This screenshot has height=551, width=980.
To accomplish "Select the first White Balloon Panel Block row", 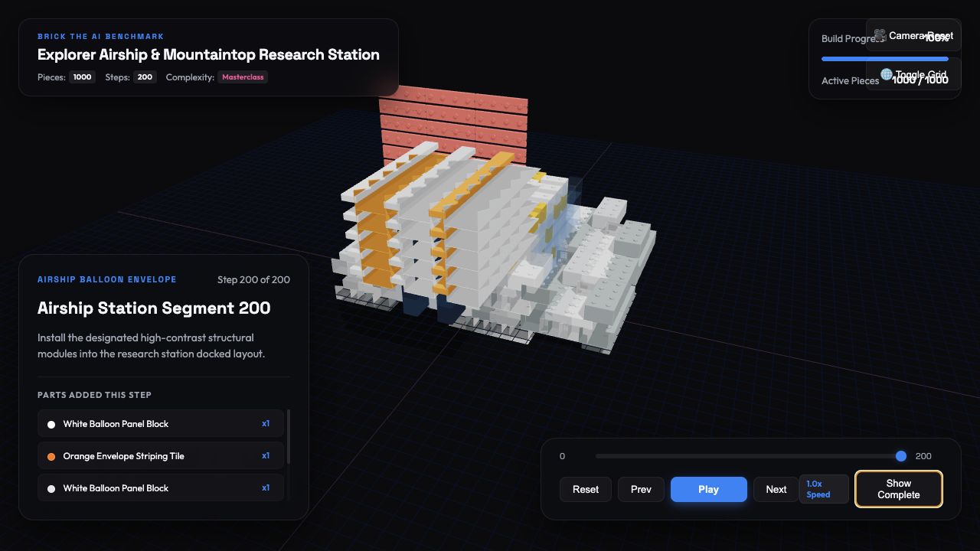I will pyautogui.click(x=161, y=424).
